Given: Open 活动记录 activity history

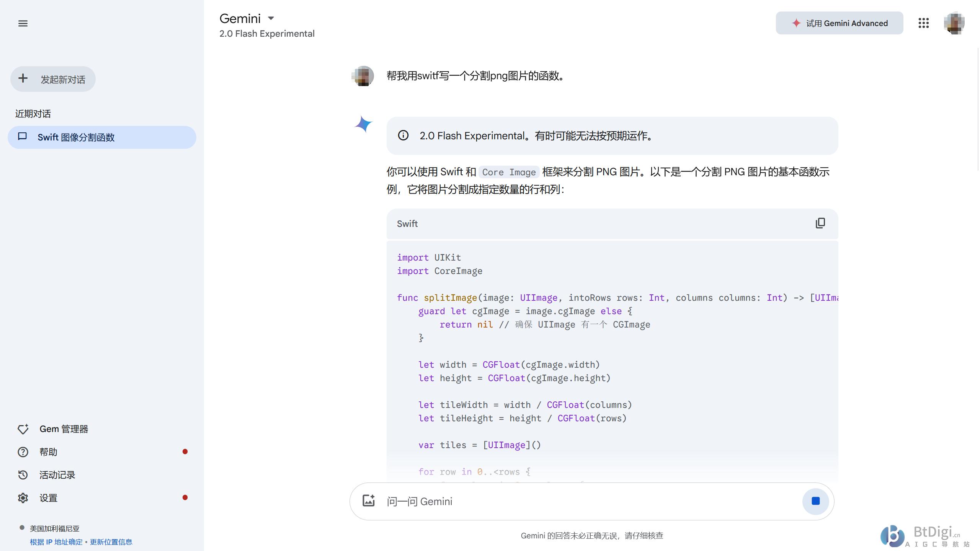Looking at the screenshot, I should point(102,475).
